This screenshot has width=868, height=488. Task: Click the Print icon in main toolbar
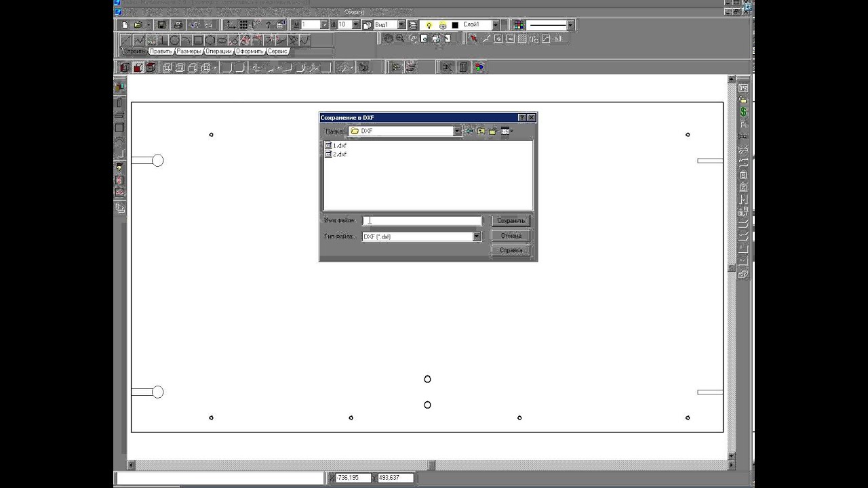click(178, 24)
